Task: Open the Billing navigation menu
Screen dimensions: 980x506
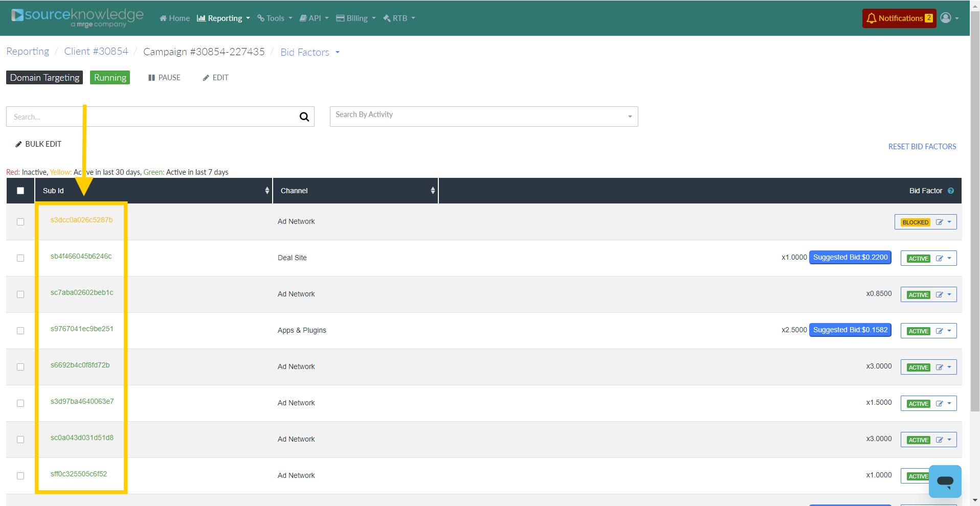Action: (356, 18)
